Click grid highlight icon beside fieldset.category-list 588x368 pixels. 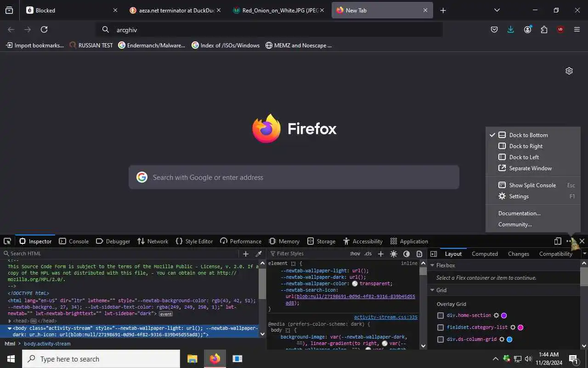pos(513,328)
